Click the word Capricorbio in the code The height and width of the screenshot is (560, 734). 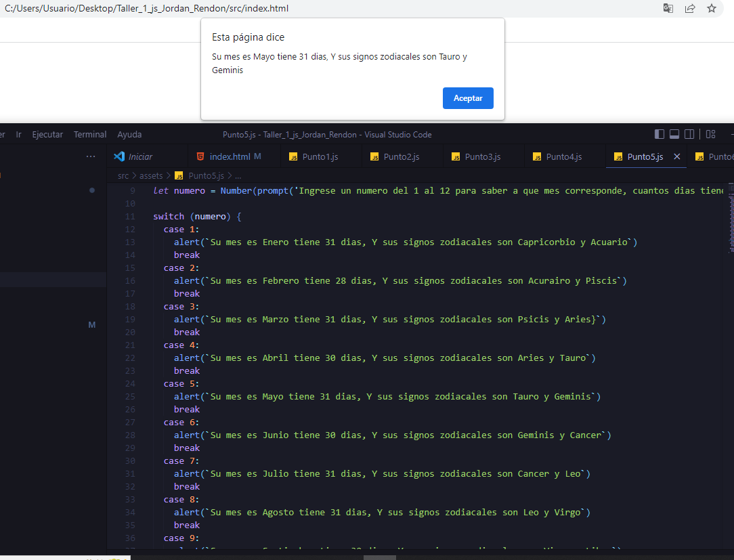click(546, 242)
